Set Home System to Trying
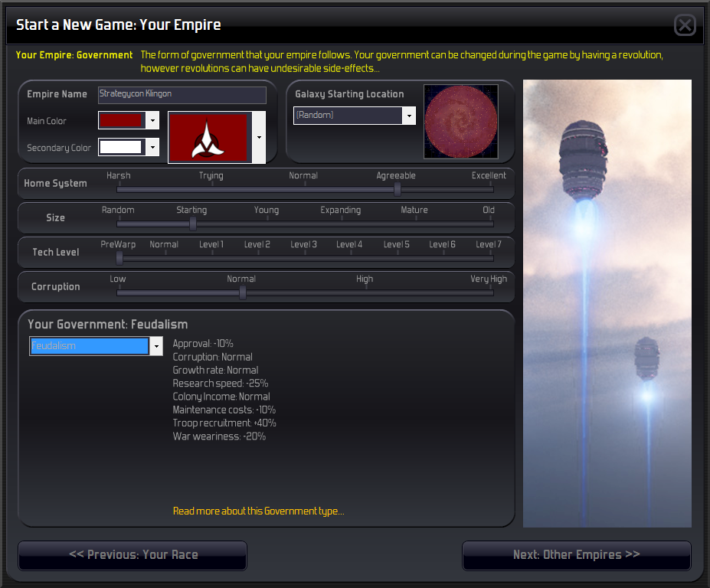The height and width of the screenshot is (588, 710). point(211,175)
